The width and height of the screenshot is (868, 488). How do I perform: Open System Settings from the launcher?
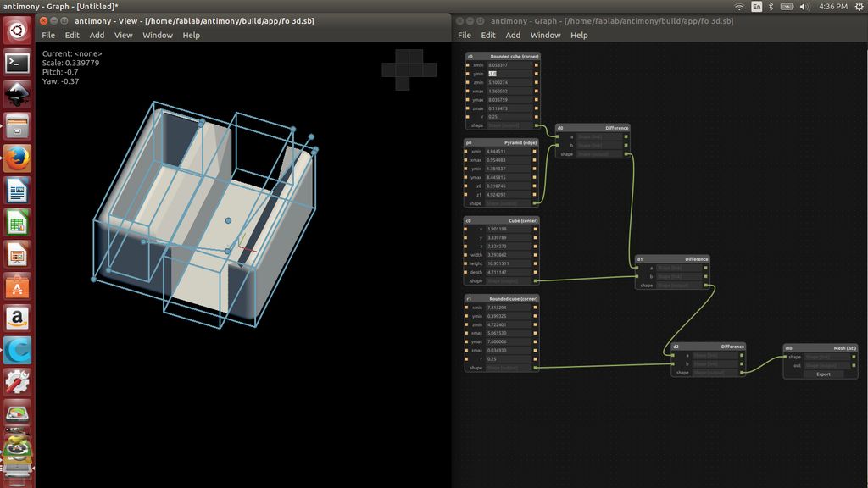tap(18, 381)
